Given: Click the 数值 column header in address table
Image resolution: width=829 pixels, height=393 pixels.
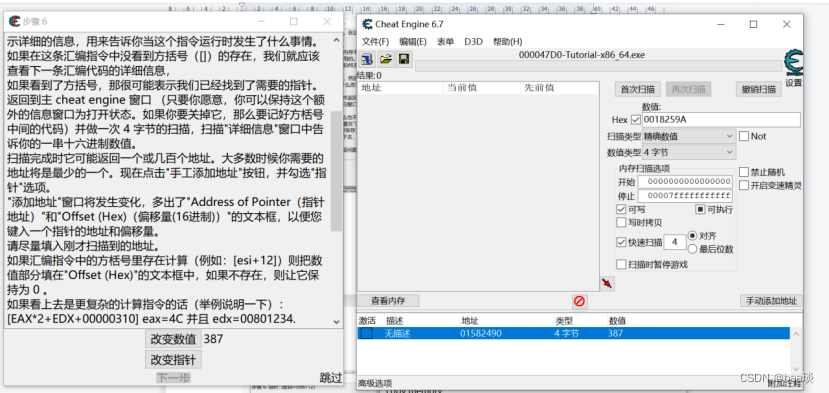Looking at the screenshot, I should click(x=617, y=321).
